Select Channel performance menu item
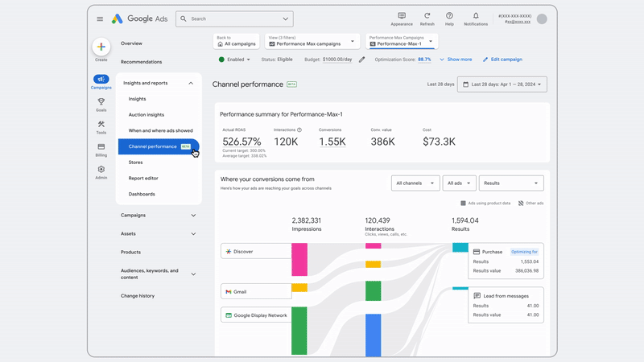 [159, 146]
